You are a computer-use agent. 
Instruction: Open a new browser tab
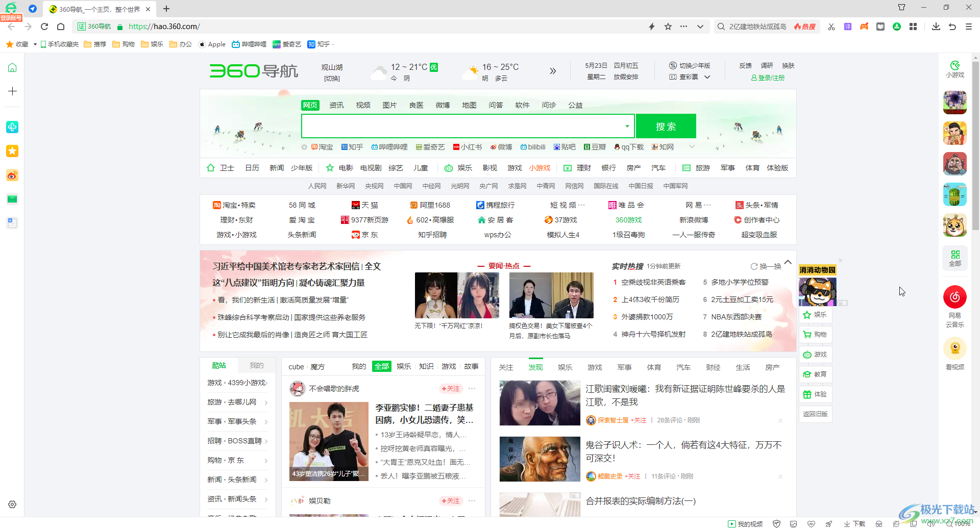[x=166, y=9]
